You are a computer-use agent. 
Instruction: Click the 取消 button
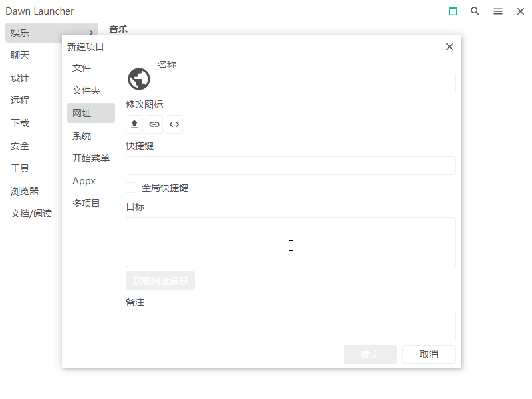pyautogui.click(x=429, y=354)
